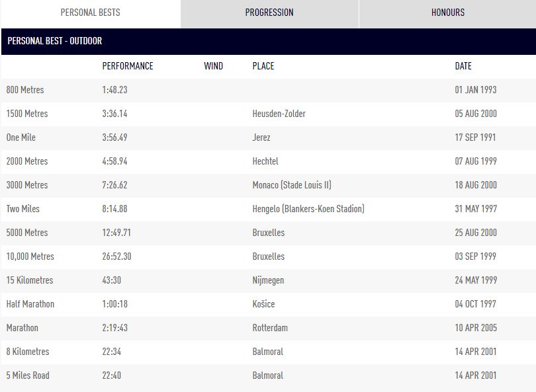Click the Performance column header
This screenshot has width=536, height=392.
pyautogui.click(x=127, y=66)
